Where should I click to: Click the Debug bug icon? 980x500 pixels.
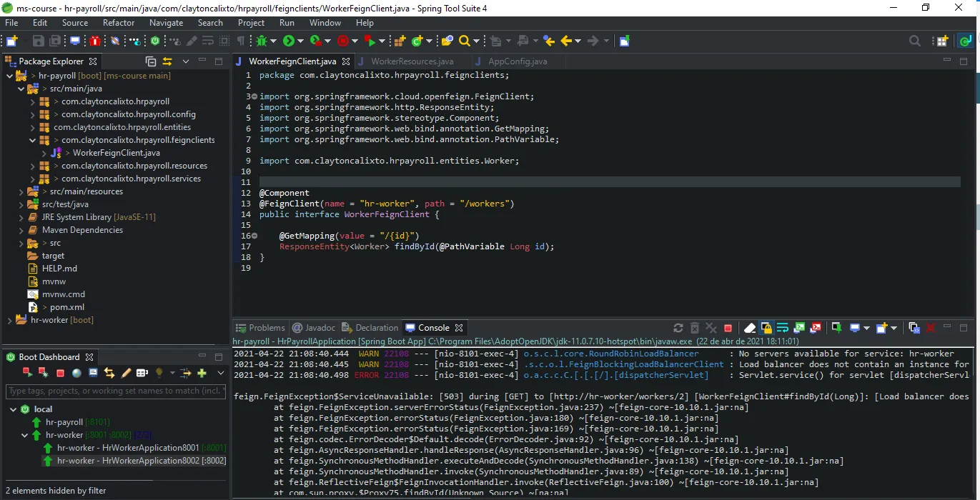click(x=261, y=41)
